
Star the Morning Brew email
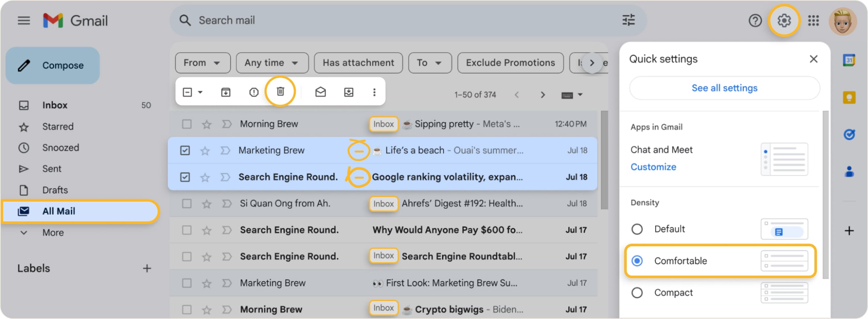coord(206,124)
